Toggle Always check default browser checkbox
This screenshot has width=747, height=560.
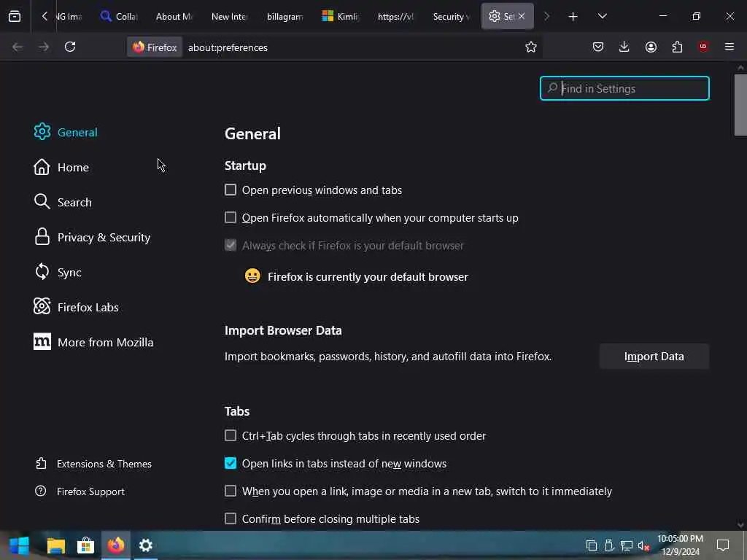pos(231,245)
